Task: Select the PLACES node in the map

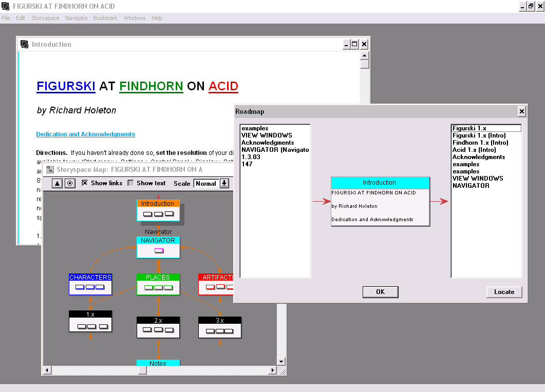Action: (158, 284)
